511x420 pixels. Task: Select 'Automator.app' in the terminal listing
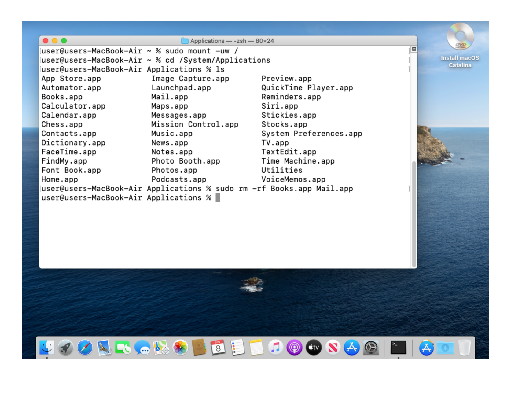(71, 88)
